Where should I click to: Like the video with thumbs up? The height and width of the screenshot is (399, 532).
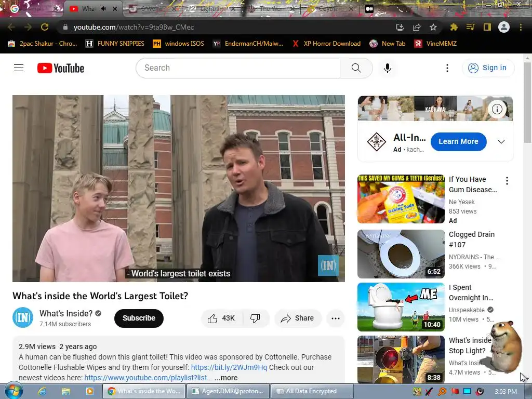[222, 318]
